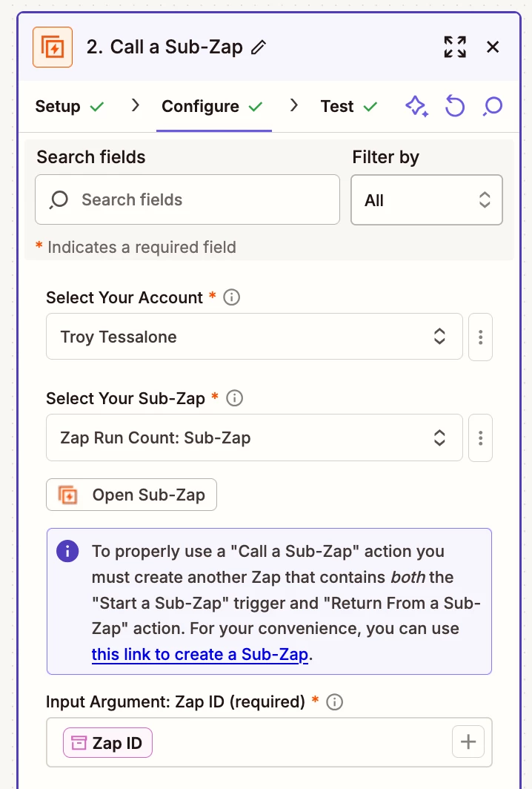The width and height of the screenshot is (532, 789).
Task: Click the Search fields input box
Action: point(187,199)
